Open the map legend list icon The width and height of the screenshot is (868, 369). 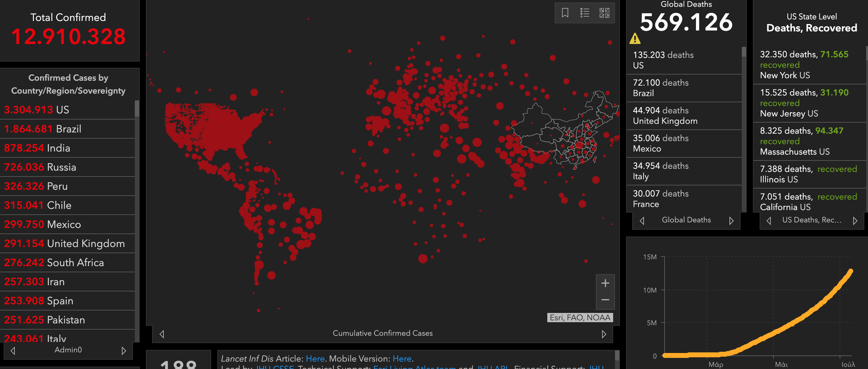(585, 13)
